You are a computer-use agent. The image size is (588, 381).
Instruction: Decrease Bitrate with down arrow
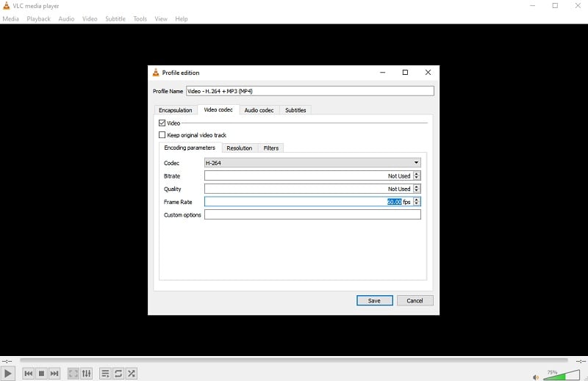417,178
